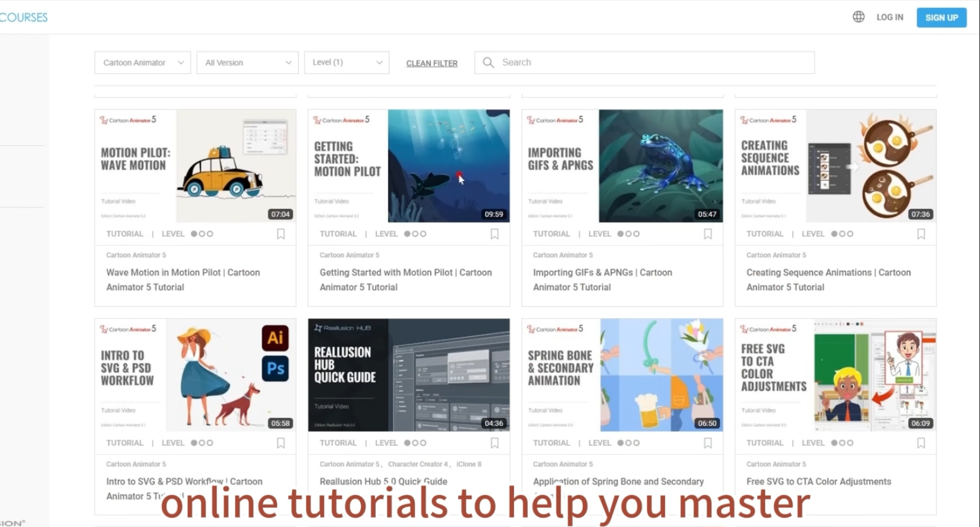Click the SIGN UP button
The image size is (980, 527).
pos(942,17)
